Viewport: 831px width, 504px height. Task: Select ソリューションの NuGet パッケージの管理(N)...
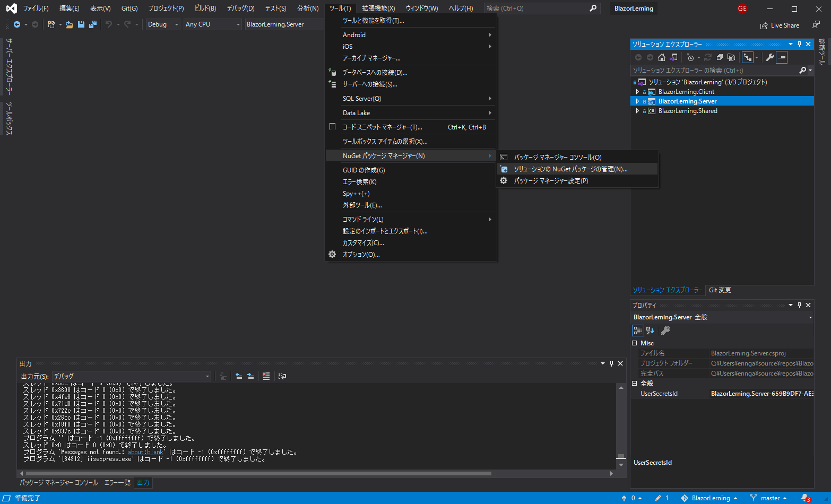[577, 169]
